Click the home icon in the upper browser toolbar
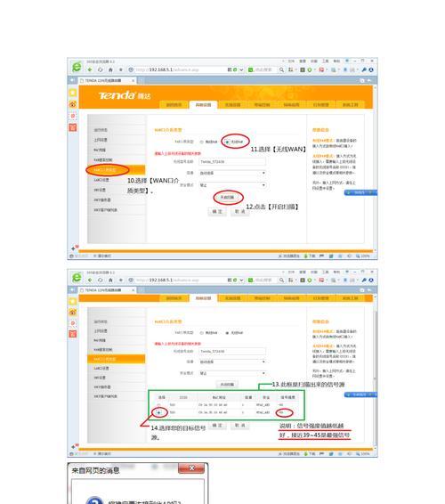Viewport: 445px width, 504px height. (110, 69)
